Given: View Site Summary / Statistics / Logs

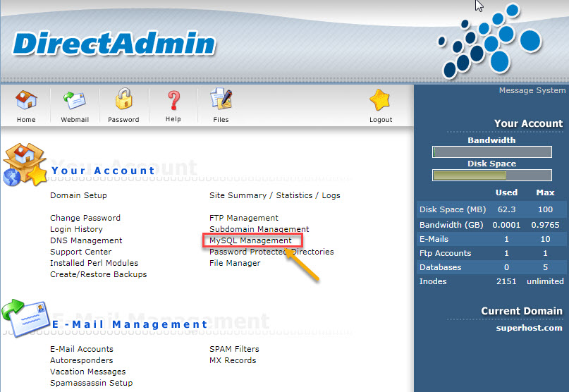Looking at the screenshot, I should (274, 195).
